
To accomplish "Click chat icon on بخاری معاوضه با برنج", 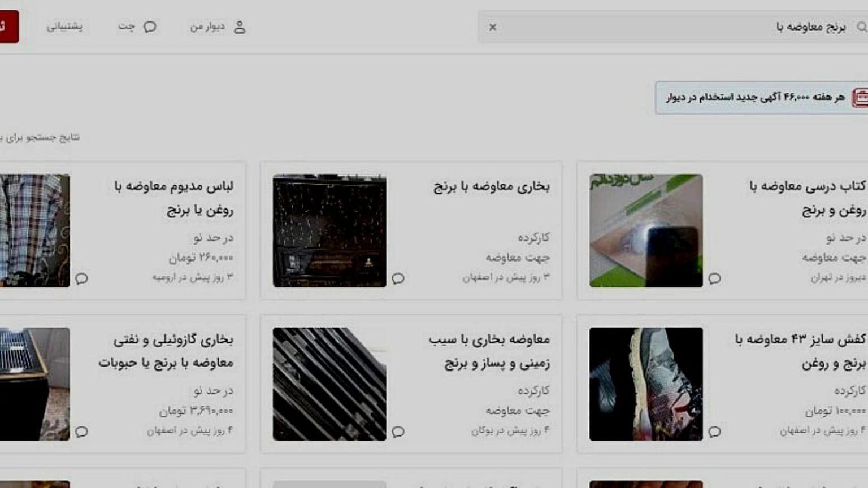I will [x=398, y=278].
